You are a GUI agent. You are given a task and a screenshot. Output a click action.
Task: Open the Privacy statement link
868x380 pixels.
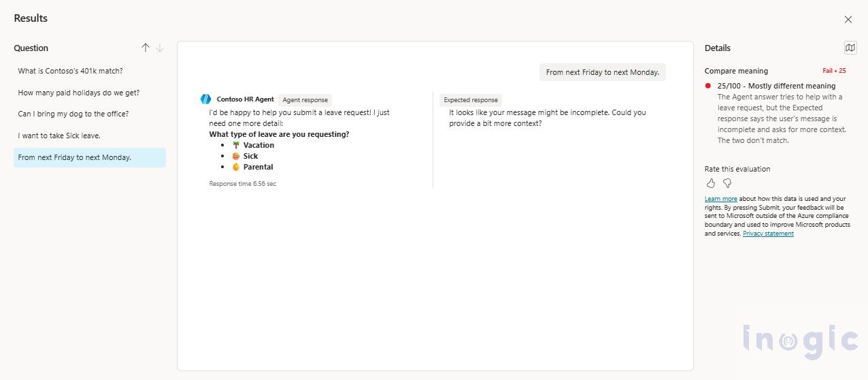768,234
